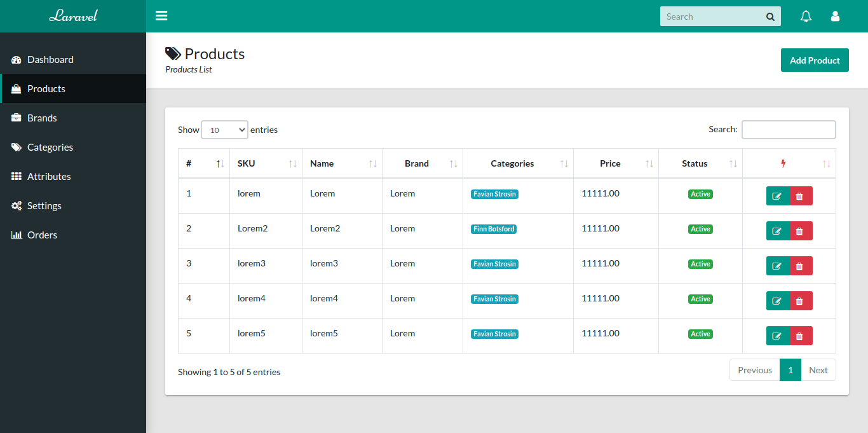Edit the product Lorem2
The width and height of the screenshot is (868, 433).
click(778, 231)
